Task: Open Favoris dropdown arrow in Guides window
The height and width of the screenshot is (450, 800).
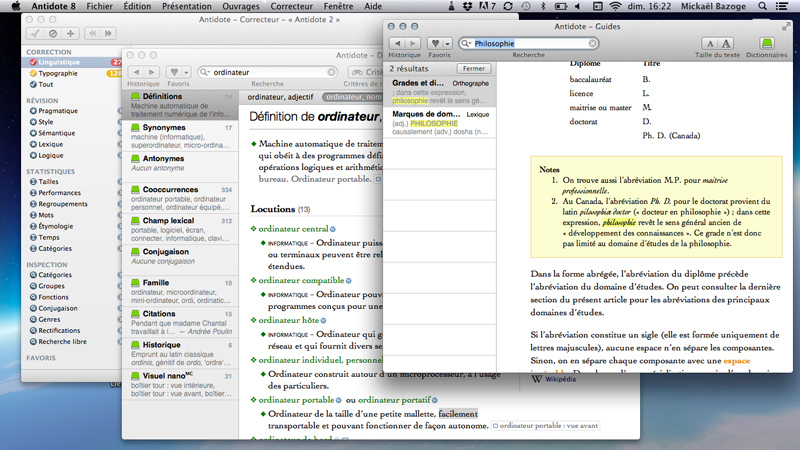Action: (447, 43)
